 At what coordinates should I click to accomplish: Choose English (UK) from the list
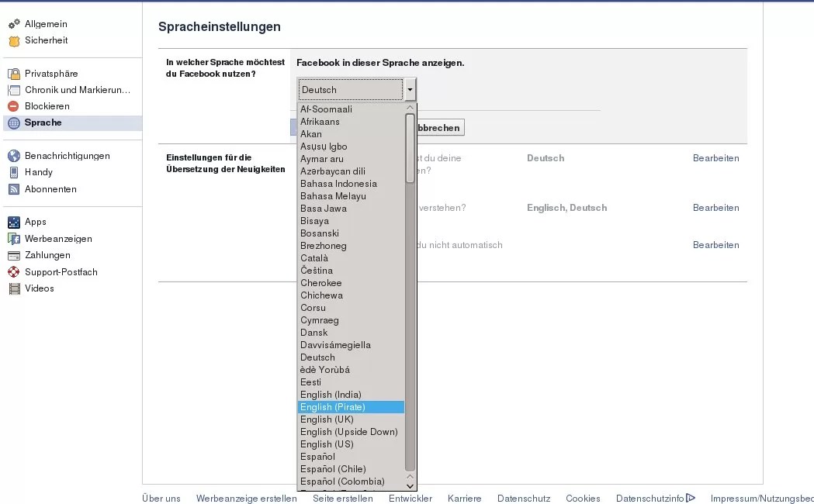coord(351,419)
